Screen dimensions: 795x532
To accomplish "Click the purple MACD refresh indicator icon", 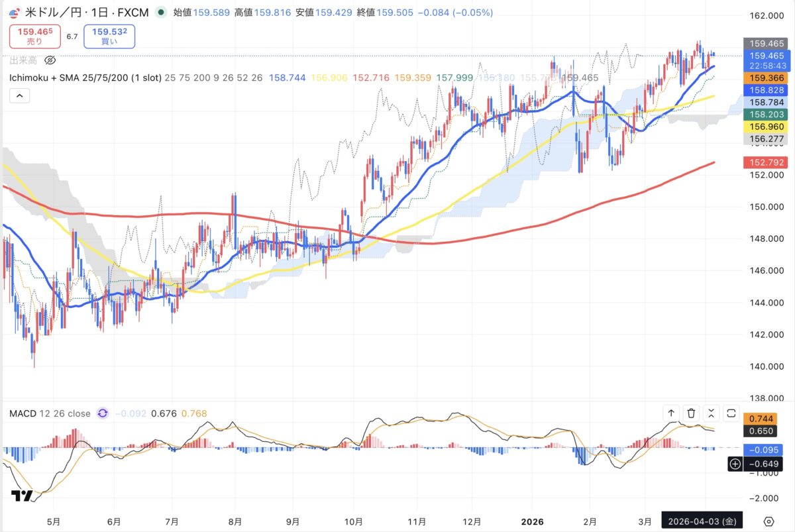I will (103, 413).
